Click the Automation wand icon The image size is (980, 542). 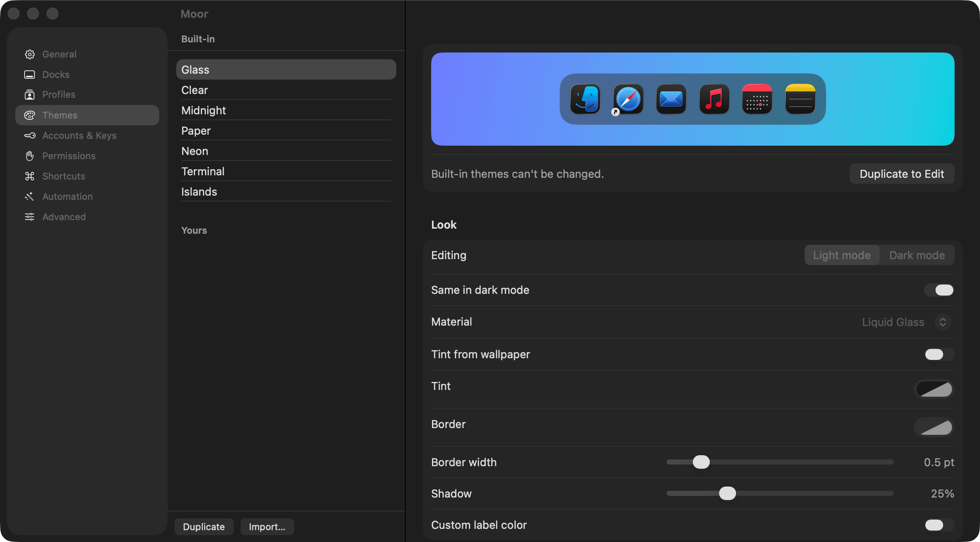[30, 196]
